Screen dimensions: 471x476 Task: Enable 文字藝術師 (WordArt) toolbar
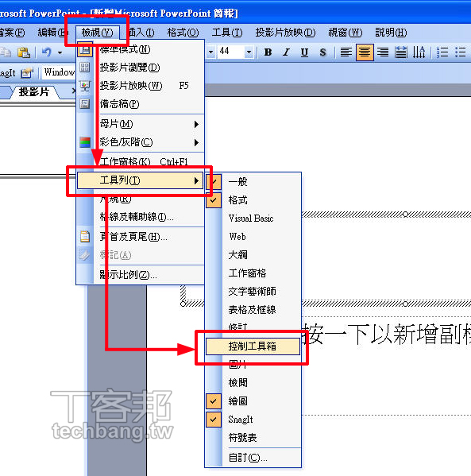(x=253, y=291)
